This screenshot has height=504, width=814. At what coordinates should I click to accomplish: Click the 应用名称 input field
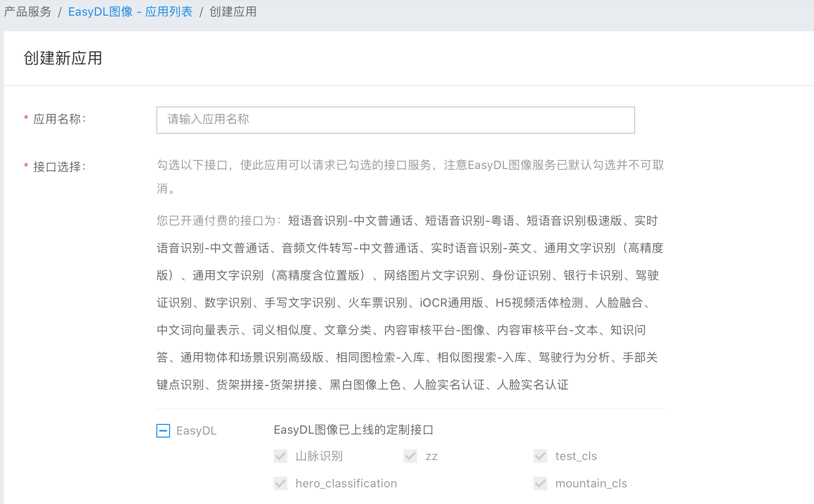point(395,120)
